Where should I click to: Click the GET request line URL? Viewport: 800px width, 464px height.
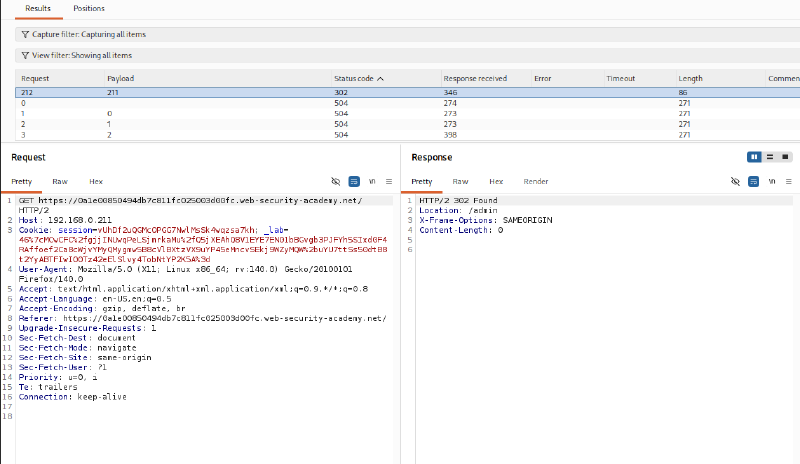pyautogui.click(x=200, y=201)
